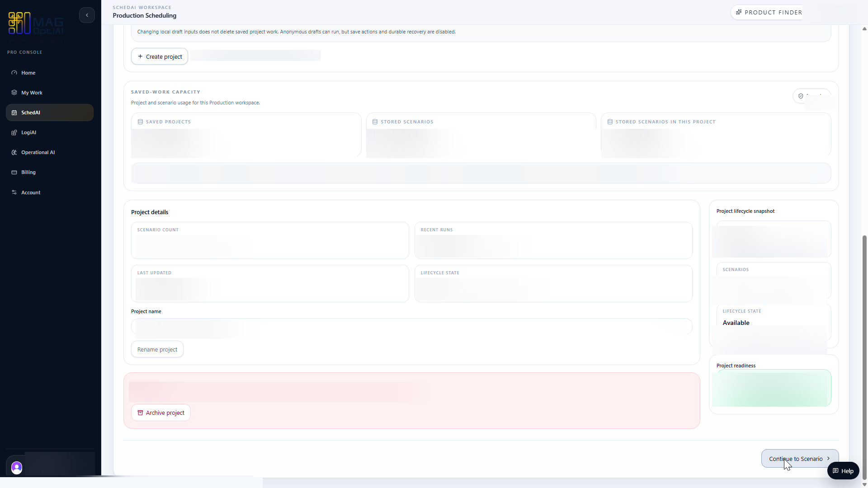This screenshot has width=868, height=488.
Task: Open My Work from the sidebar
Action: (x=50, y=93)
